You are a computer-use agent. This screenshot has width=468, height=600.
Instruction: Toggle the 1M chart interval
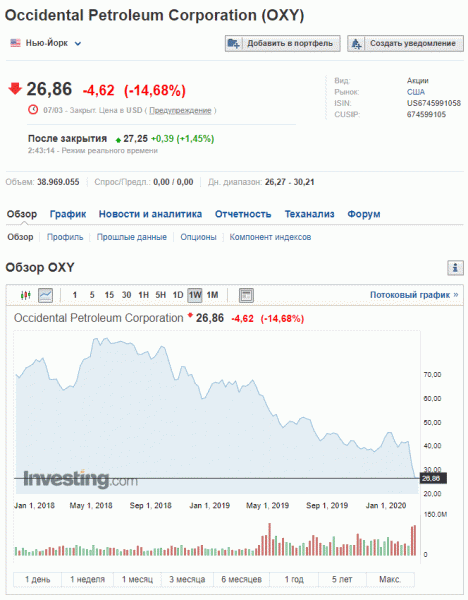pyautogui.click(x=212, y=295)
